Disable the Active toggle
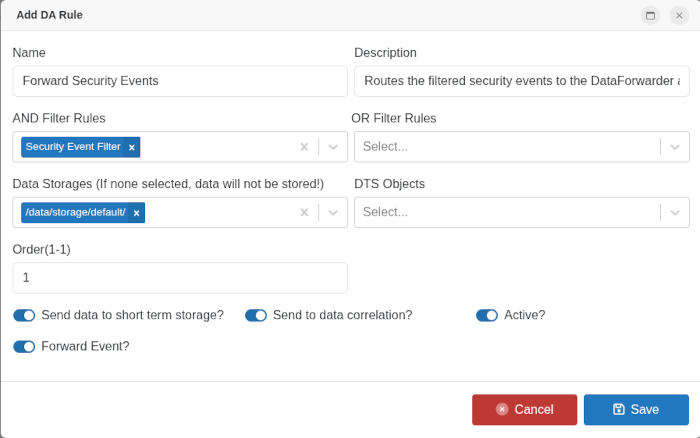This screenshot has height=438, width=700. 487,315
